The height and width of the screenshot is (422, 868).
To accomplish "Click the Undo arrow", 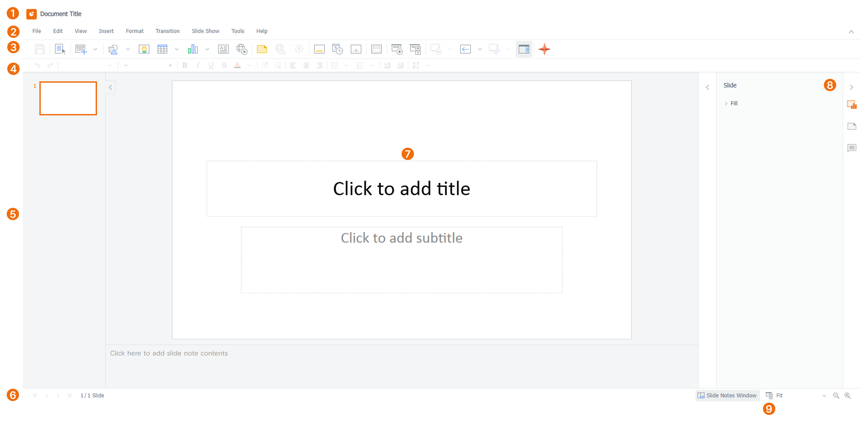I will 37,65.
